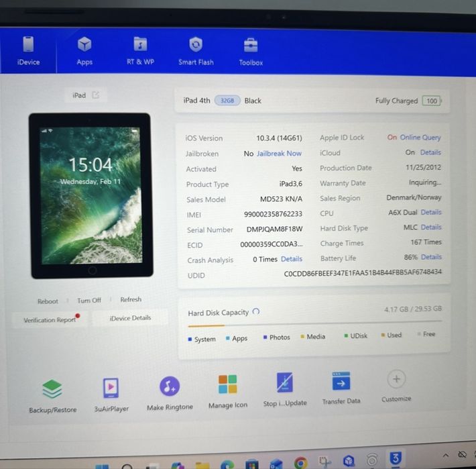Click the iPad 4th model title
The width and height of the screenshot is (476, 469).
(x=196, y=100)
